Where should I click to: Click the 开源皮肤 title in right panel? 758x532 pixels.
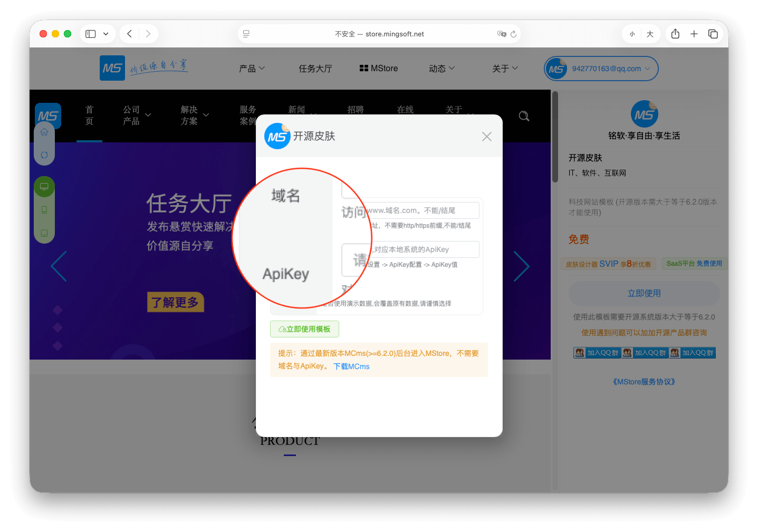(586, 158)
